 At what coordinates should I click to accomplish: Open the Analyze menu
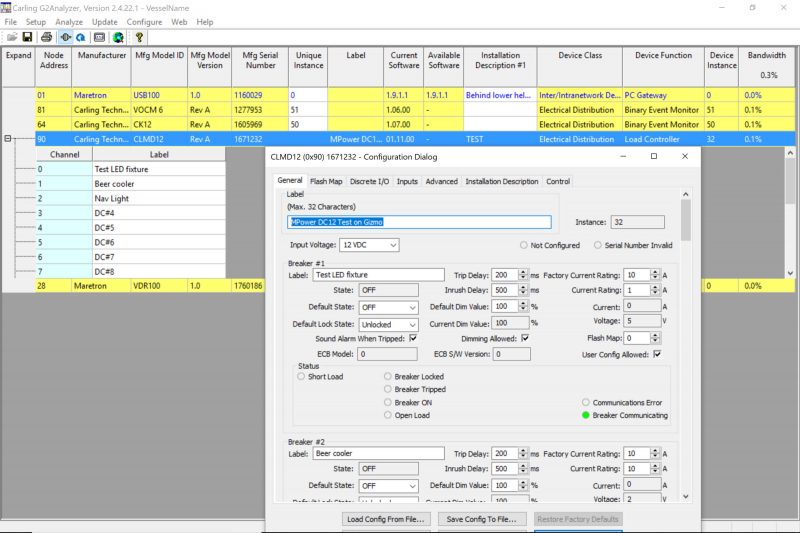coord(69,21)
